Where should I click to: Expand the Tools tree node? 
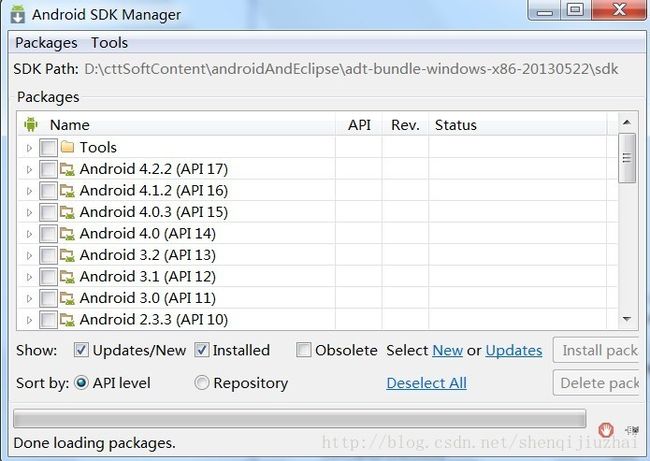(29, 148)
